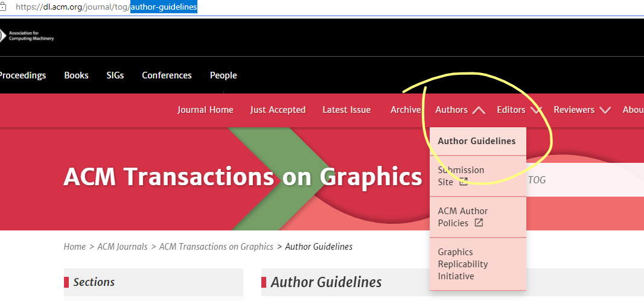Screen dimensions: 644x301
Task: Expand the Reviewers dropdown menu
Action: [x=582, y=110]
